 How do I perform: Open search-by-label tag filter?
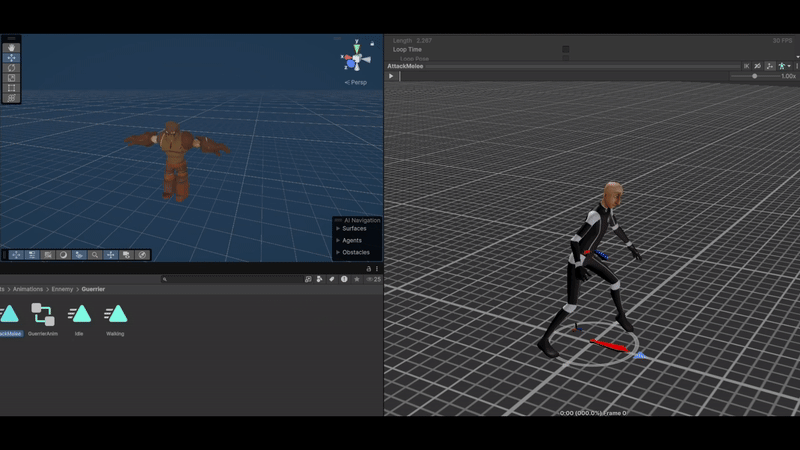click(x=332, y=279)
